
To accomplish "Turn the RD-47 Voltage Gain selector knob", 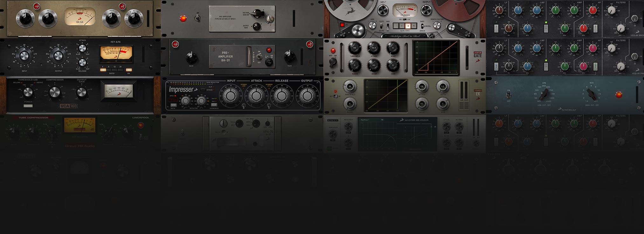I will click(257, 13).
